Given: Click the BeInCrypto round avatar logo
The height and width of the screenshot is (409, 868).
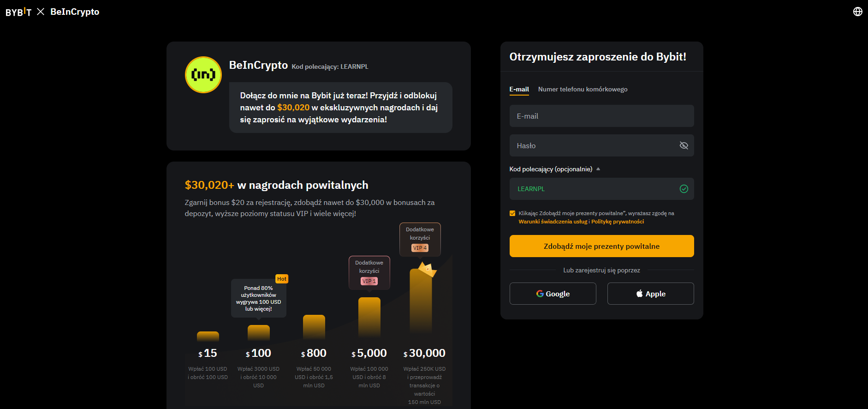Looking at the screenshot, I should click(203, 75).
